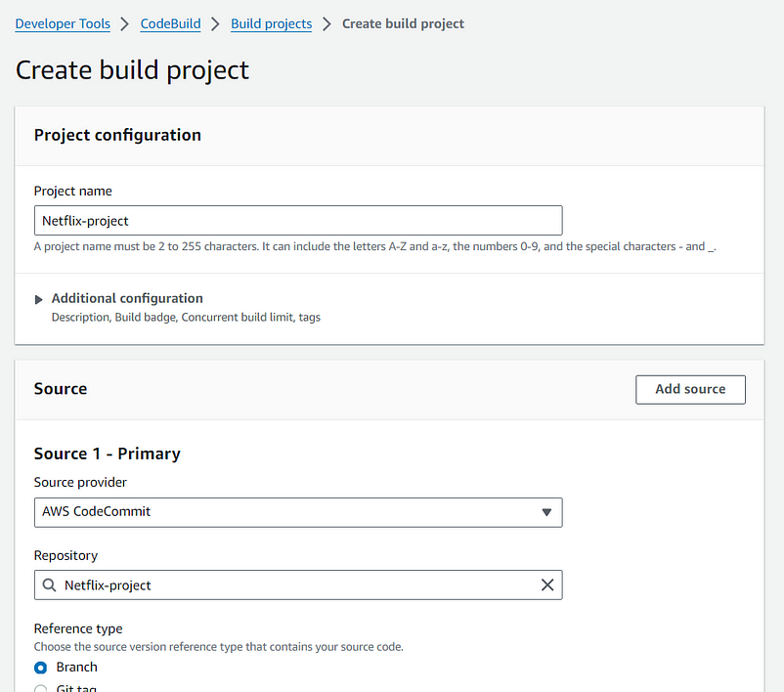Open the Build projects breadcrumb link
Screen dimensions: 784x692
[271, 24]
